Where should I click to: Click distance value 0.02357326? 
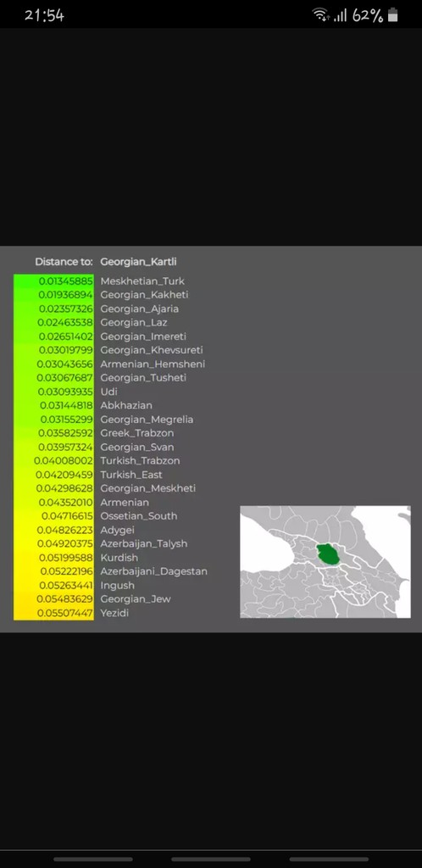pyautogui.click(x=66, y=309)
